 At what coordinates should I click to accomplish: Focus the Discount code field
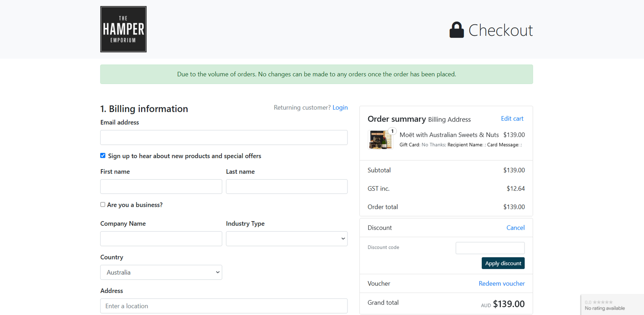(x=490, y=248)
